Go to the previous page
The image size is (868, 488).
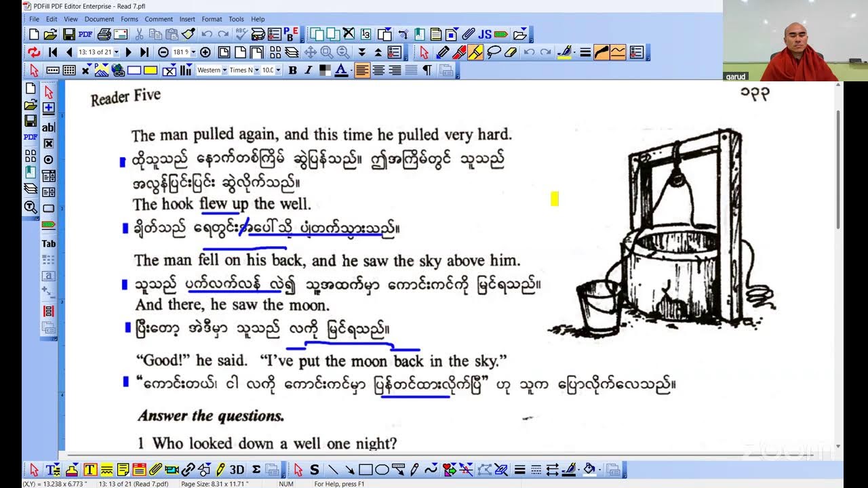[68, 52]
